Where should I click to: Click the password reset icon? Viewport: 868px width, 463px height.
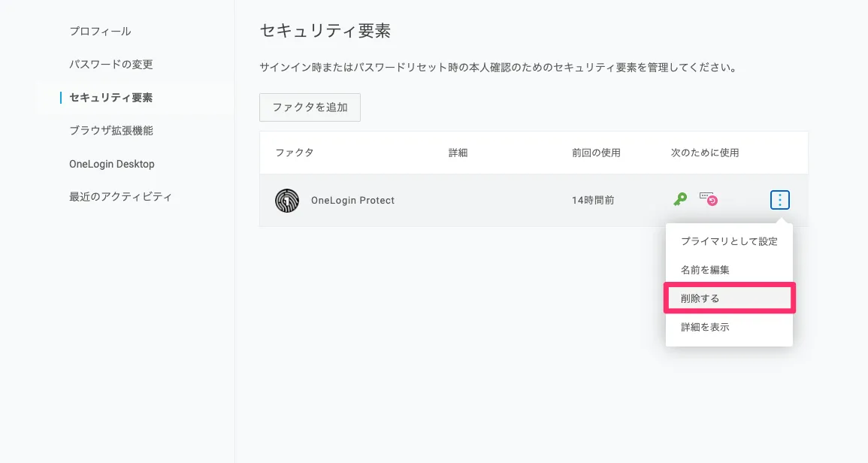coord(708,198)
